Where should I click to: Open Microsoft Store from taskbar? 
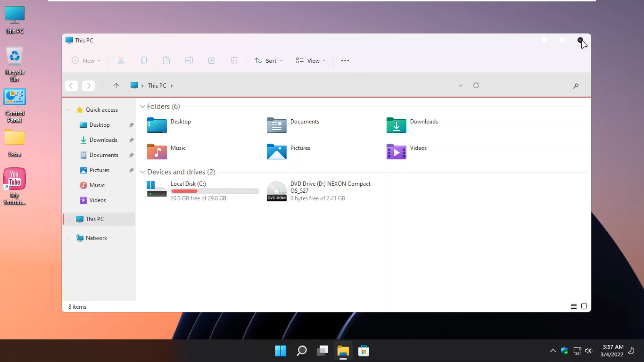click(x=364, y=351)
